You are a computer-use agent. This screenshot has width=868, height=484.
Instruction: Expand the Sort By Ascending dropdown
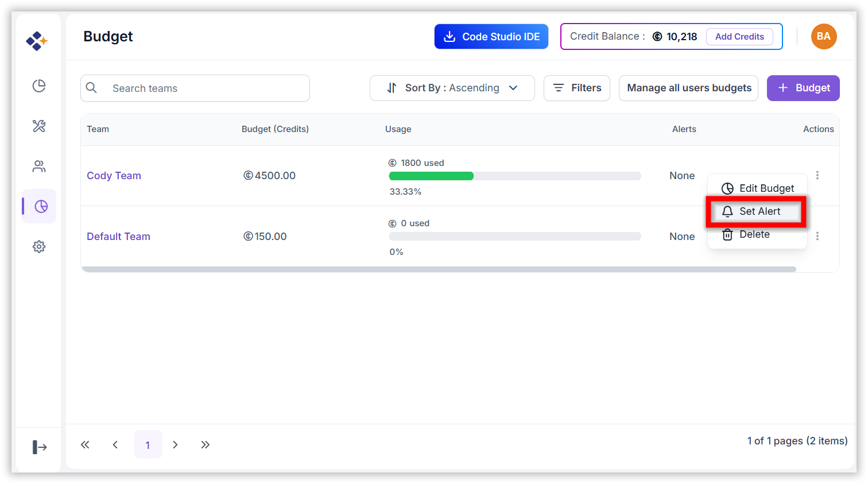point(452,88)
